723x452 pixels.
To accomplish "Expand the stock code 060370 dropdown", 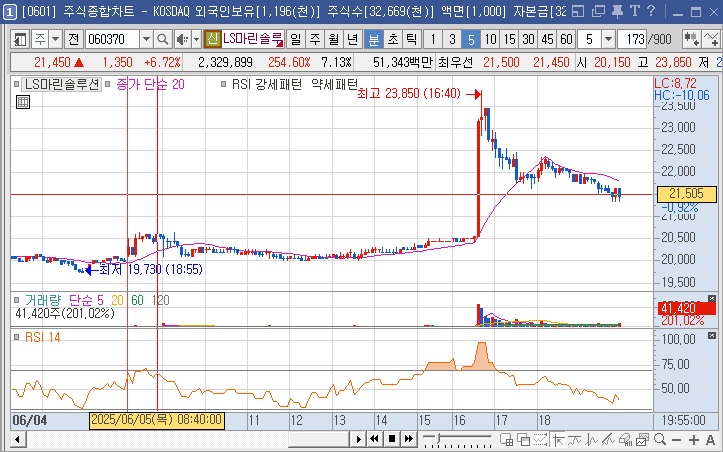I will [x=146, y=39].
